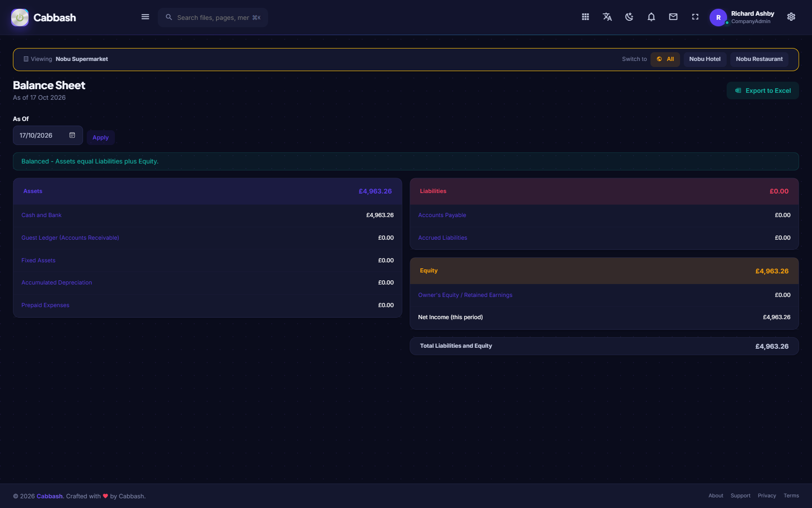This screenshot has height=508, width=812.
Task: Click the R user avatar
Action: pyautogui.click(x=718, y=18)
